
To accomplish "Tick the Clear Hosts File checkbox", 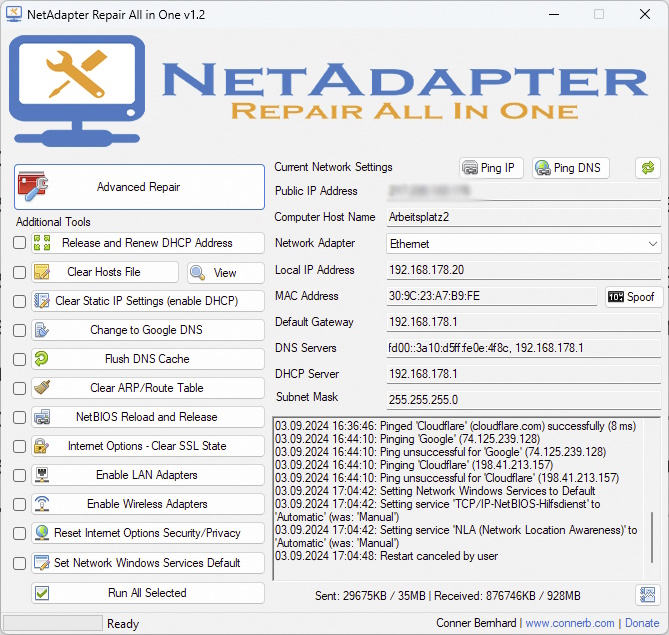I will [19, 272].
